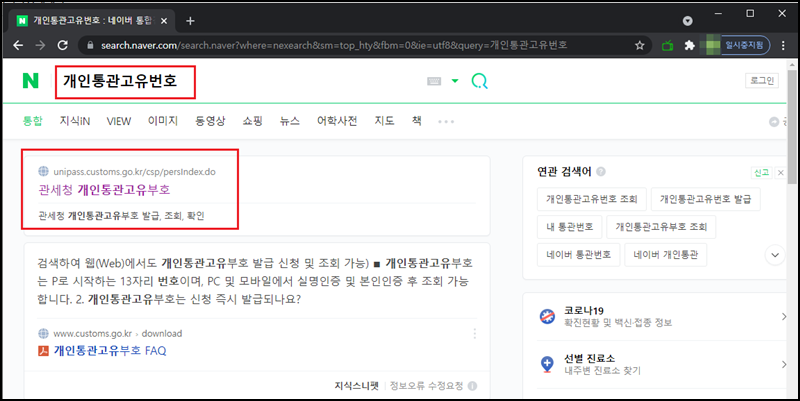Open the 개인통관고유부호 FAQ link
800x401 pixels.
[x=110, y=350]
